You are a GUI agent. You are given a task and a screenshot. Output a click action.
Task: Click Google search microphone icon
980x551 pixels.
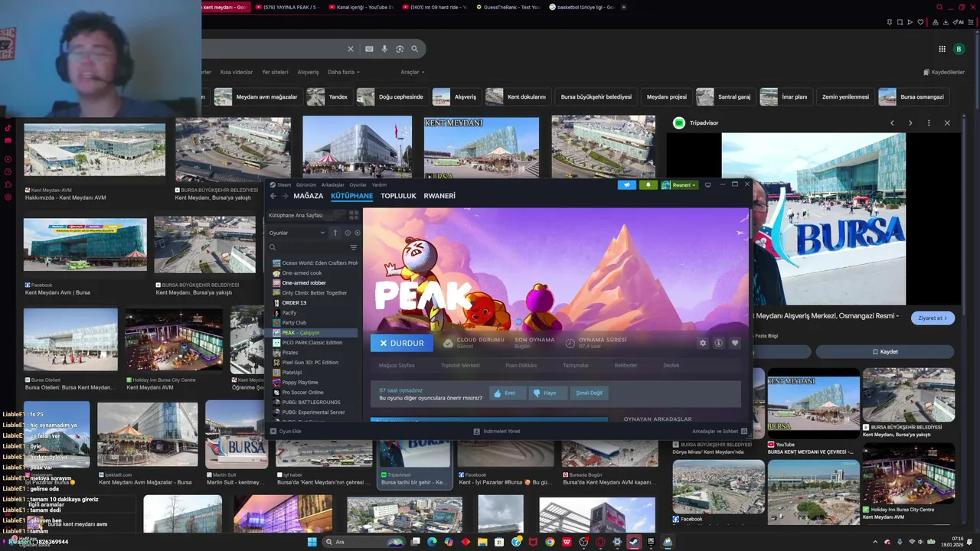coord(384,48)
